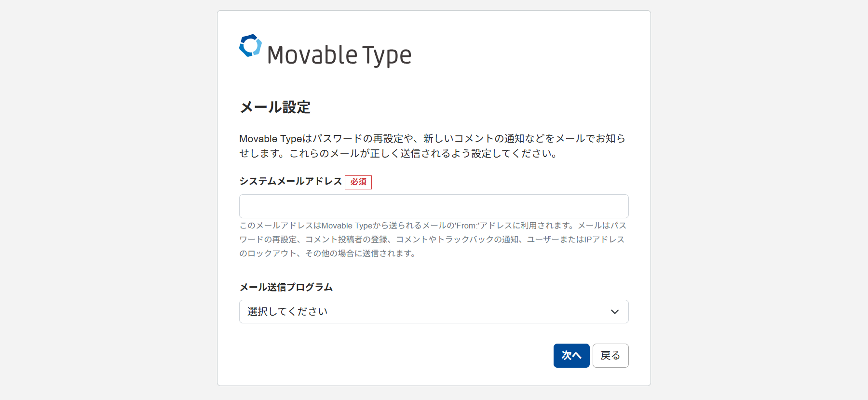Image resolution: width=868 pixels, height=400 pixels.
Task: Click the Movable Type logo icon
Action: pyautogui.click(x=250, y=46)
